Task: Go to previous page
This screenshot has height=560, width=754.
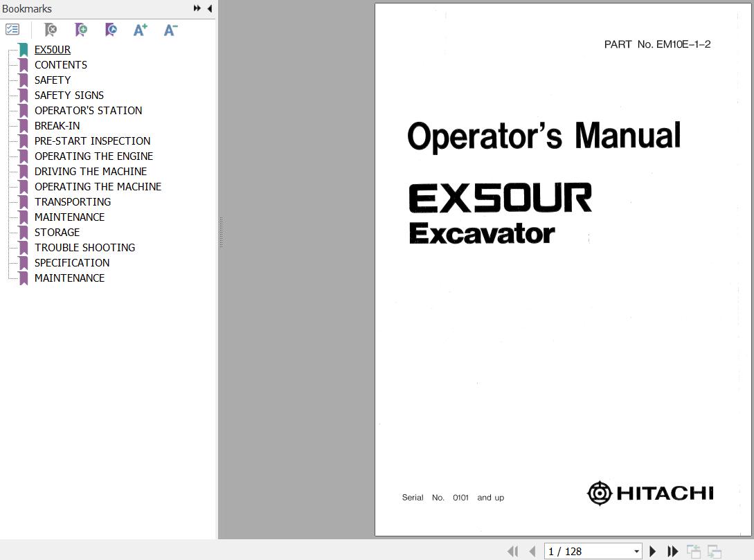Action: pyautogui.click(x=532, y=552)
